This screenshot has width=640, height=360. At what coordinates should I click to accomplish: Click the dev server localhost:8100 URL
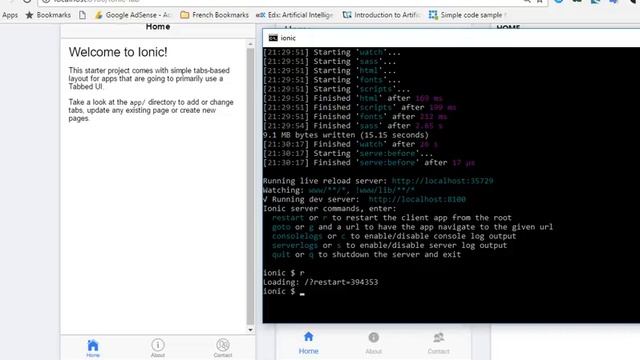point(417,199)
